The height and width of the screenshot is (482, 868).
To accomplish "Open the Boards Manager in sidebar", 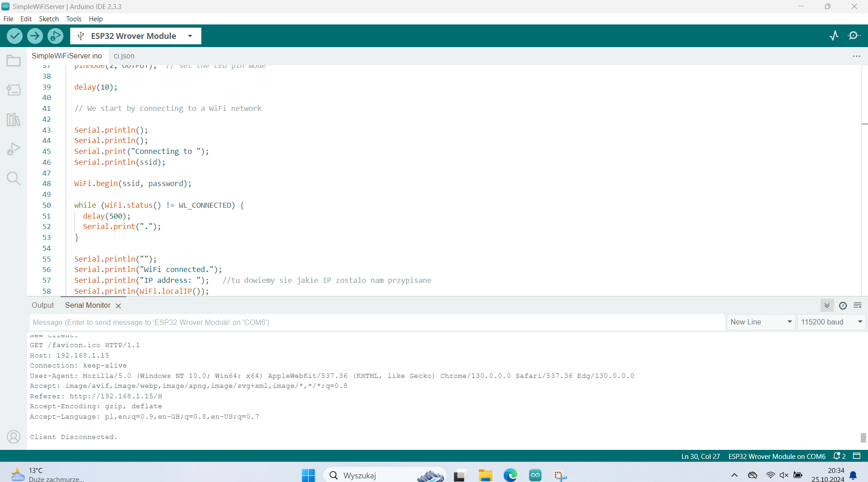I will click(x=14, y=90).
